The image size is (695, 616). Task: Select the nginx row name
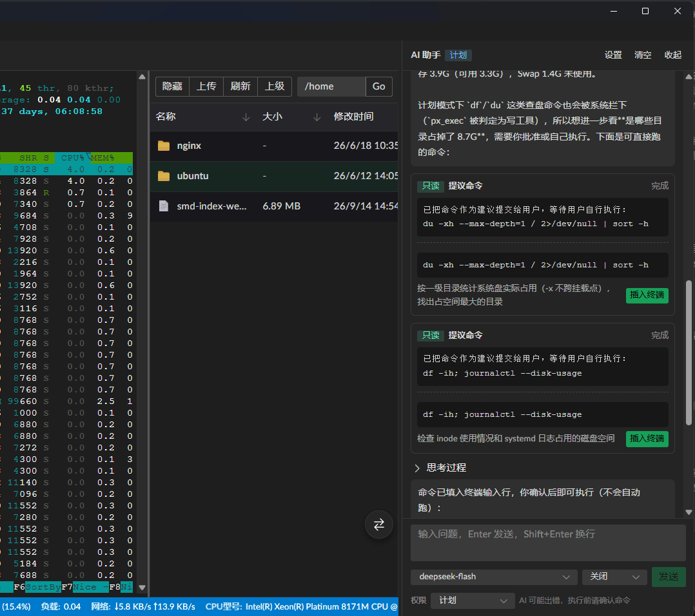click(189, 146)
